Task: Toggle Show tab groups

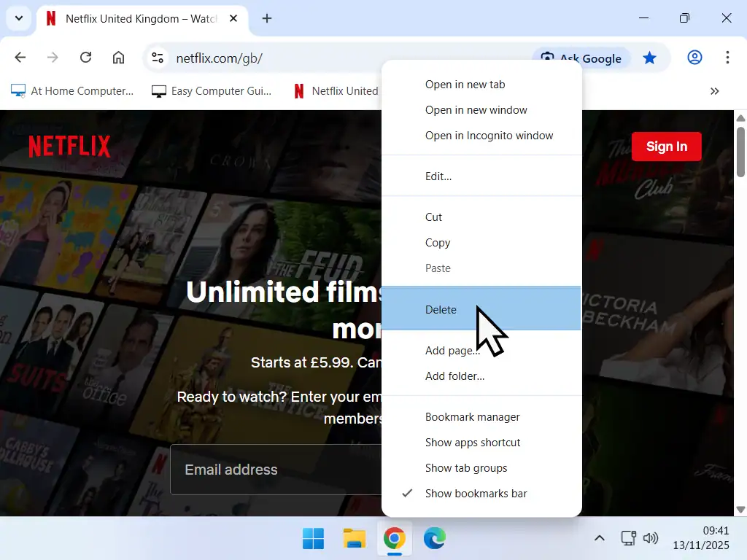Action: 466,467
